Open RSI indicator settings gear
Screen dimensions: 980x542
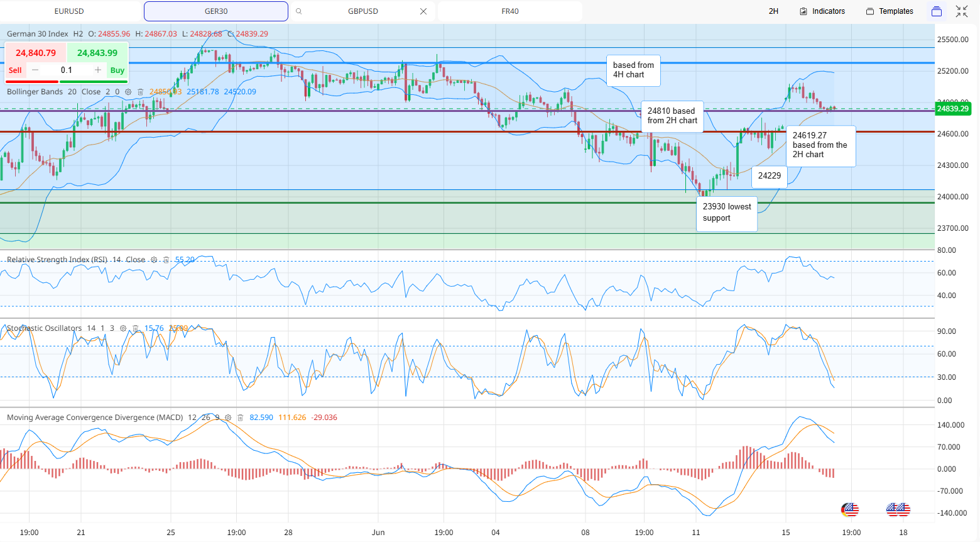click(x=154, y=260)
